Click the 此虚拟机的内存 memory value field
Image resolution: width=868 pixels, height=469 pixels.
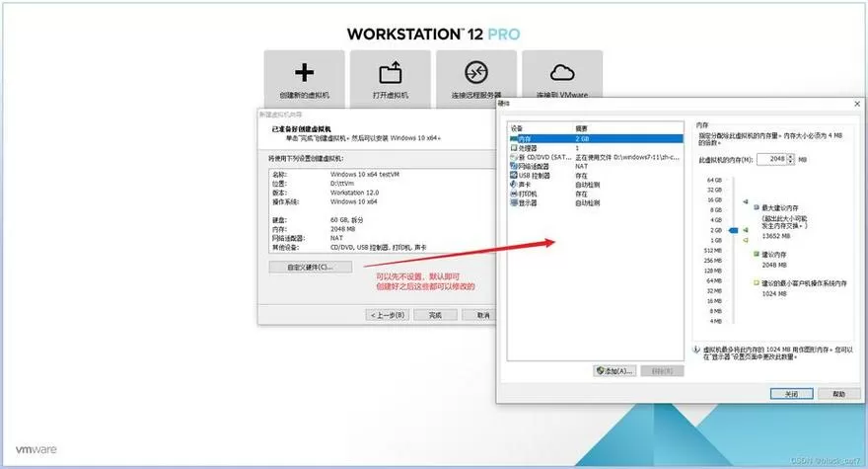[771, 159]
